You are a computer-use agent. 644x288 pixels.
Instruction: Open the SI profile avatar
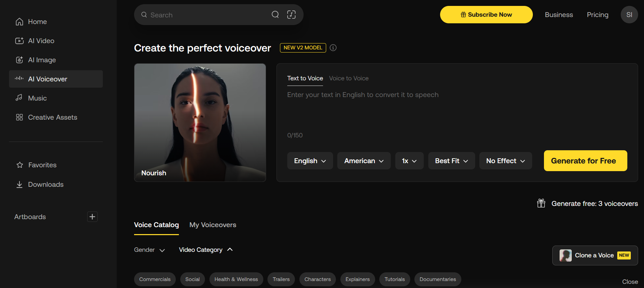point(629,15)
